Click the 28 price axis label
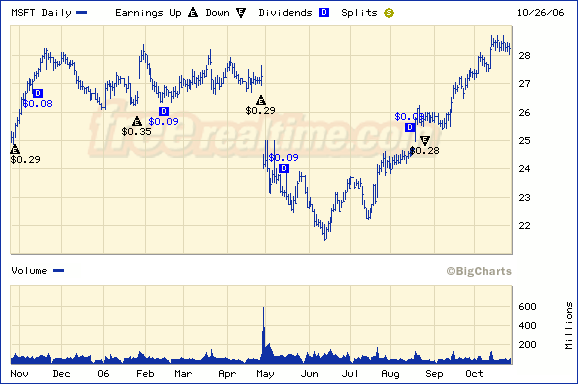This screenshot has height=384, width=578. (524, 56)
